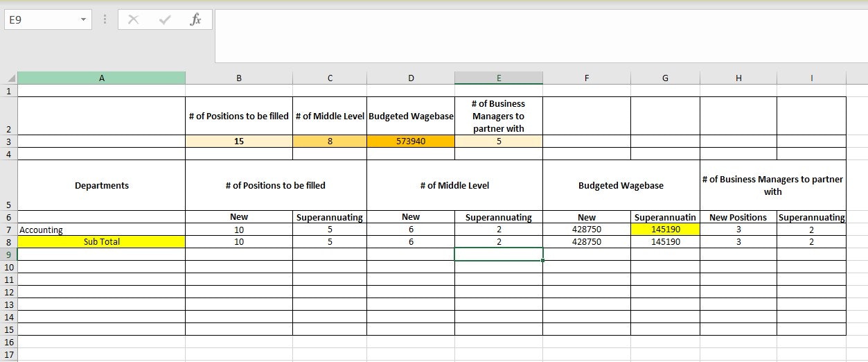
Task: Click 'Budgeted Wagebase' header in row 5
Action: [621, 185]
